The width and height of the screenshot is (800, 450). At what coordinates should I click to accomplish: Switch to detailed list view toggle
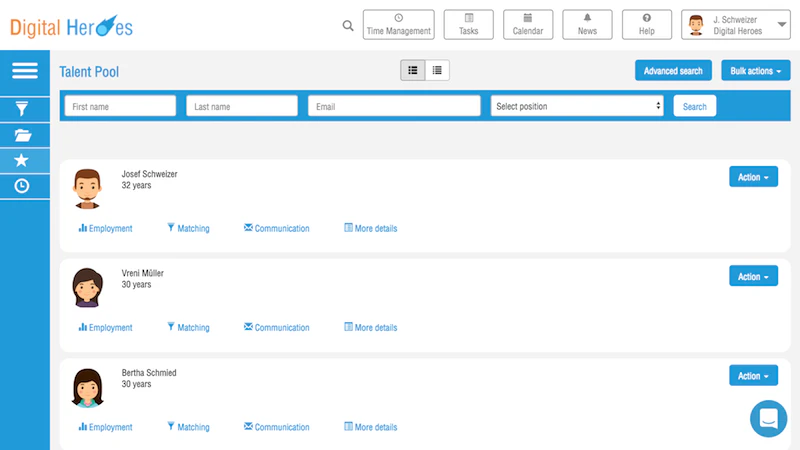click(x=413, y=70)
